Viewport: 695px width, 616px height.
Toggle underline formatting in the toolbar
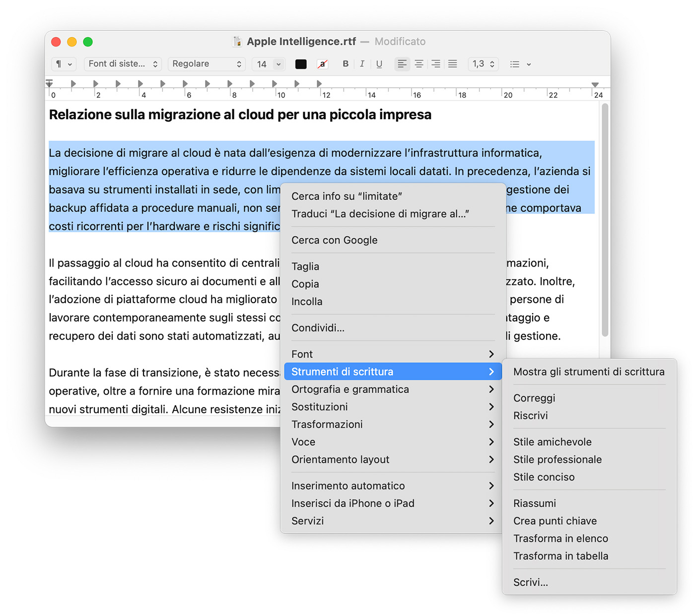379,64
